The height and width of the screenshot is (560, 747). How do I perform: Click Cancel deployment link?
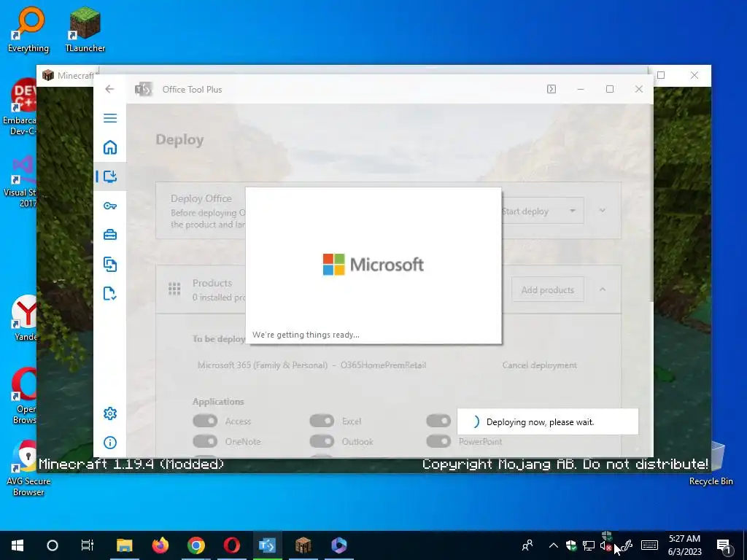539,365
